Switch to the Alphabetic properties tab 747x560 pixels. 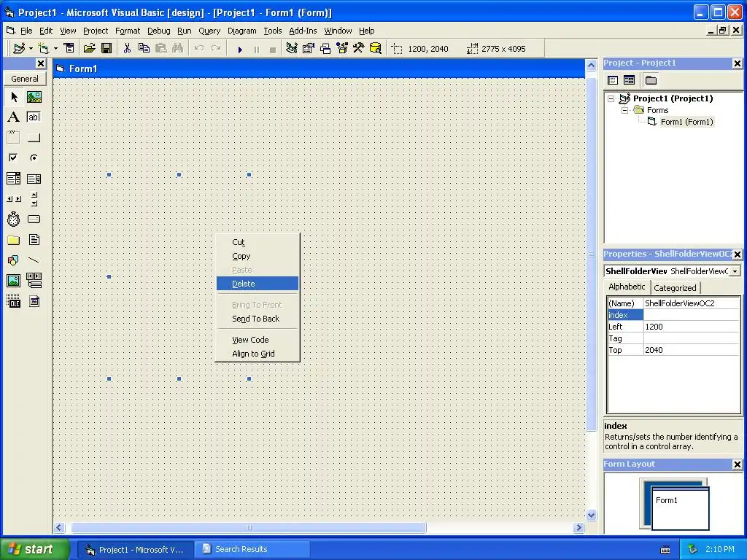pos(627,287)
